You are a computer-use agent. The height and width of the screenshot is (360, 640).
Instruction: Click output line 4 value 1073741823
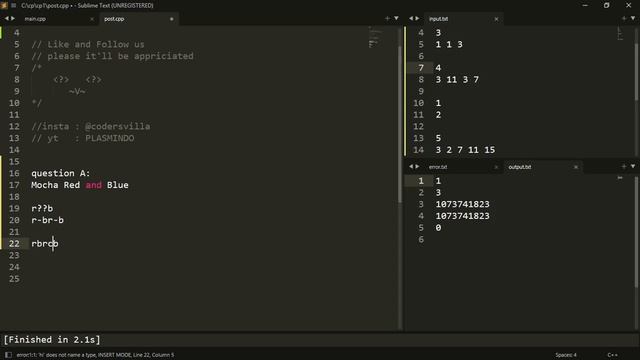462,216
